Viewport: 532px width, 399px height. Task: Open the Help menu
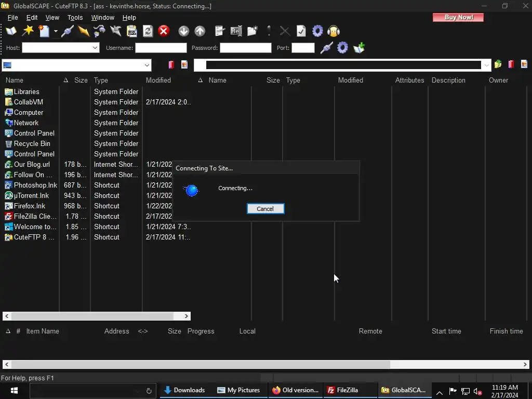click(x=129, y=18)
